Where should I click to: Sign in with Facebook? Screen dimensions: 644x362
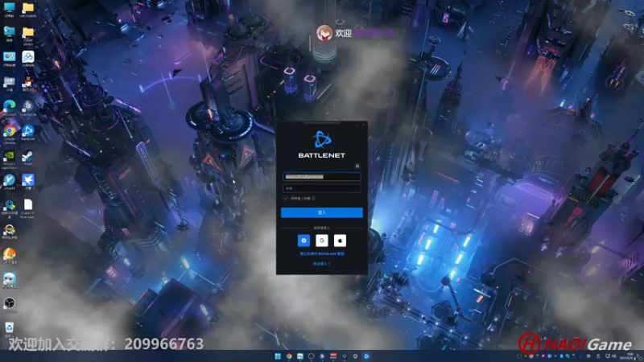(304, 241)
